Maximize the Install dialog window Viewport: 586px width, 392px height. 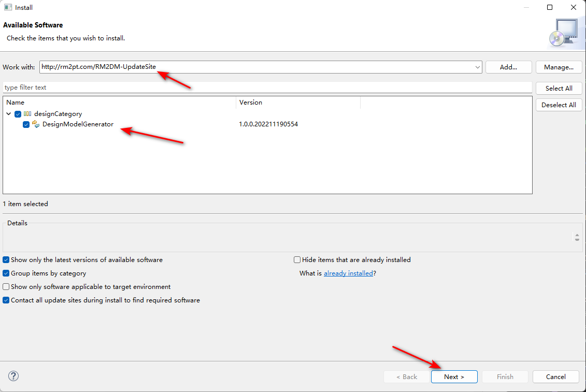(x=550, y=7)
